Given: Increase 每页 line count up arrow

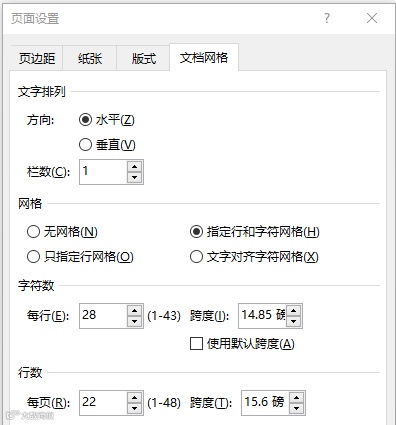Looking at the screenshot, I should [134, 398].
